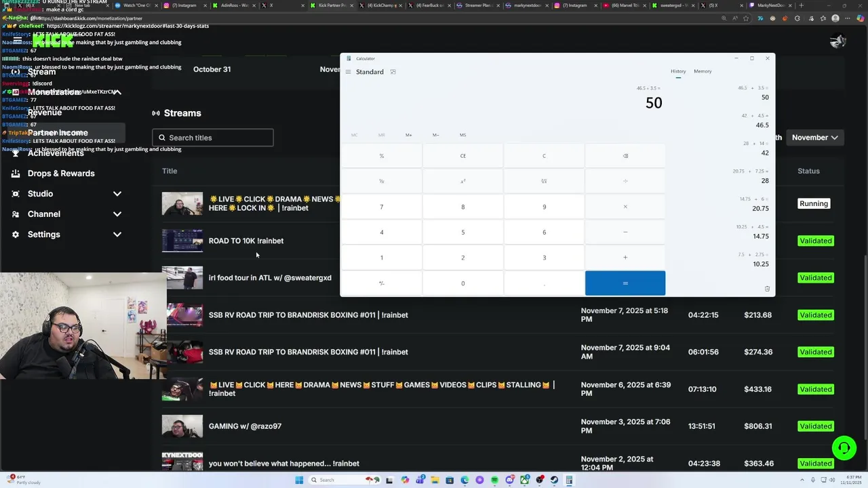This screenshot has height=488, width=868.
Task: Click the plus/minus sign key in Calculator
Action: [381, 283]
